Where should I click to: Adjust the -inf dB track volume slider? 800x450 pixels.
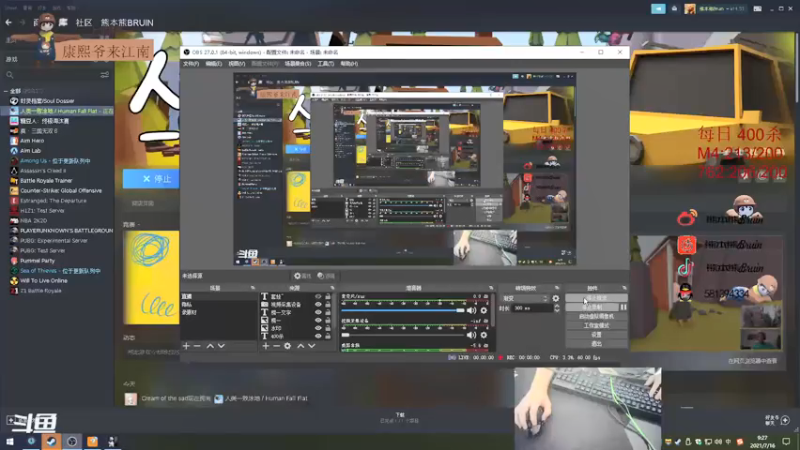point(403,335)
